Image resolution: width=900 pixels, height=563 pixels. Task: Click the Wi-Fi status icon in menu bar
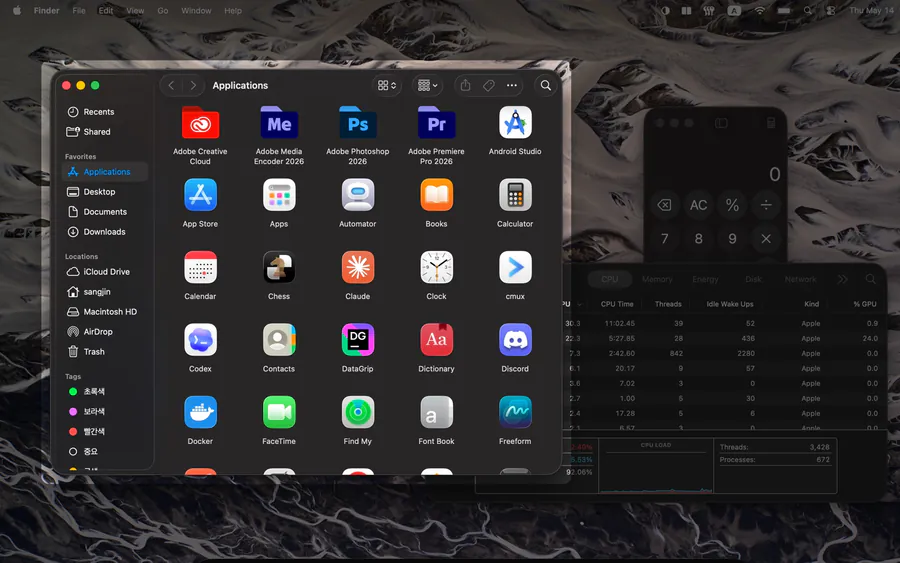point(759,10)
